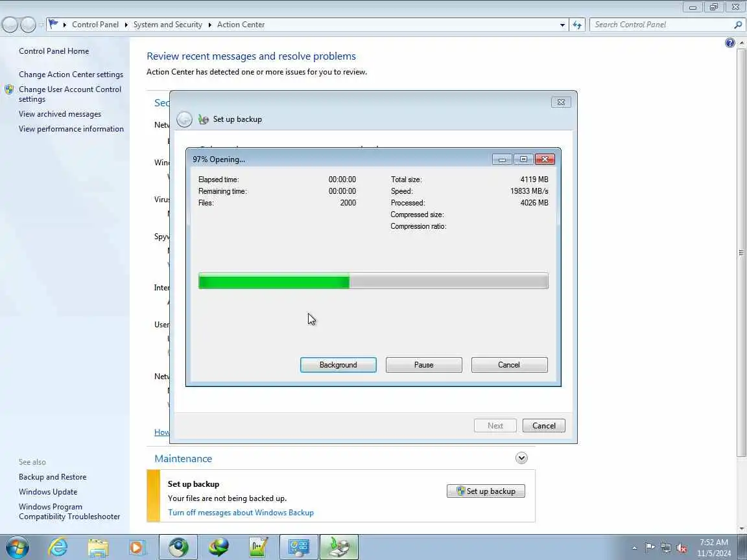Click the Search Control Panel field
The height and width of the screenshot is (560, 747).
coord(662,25)
